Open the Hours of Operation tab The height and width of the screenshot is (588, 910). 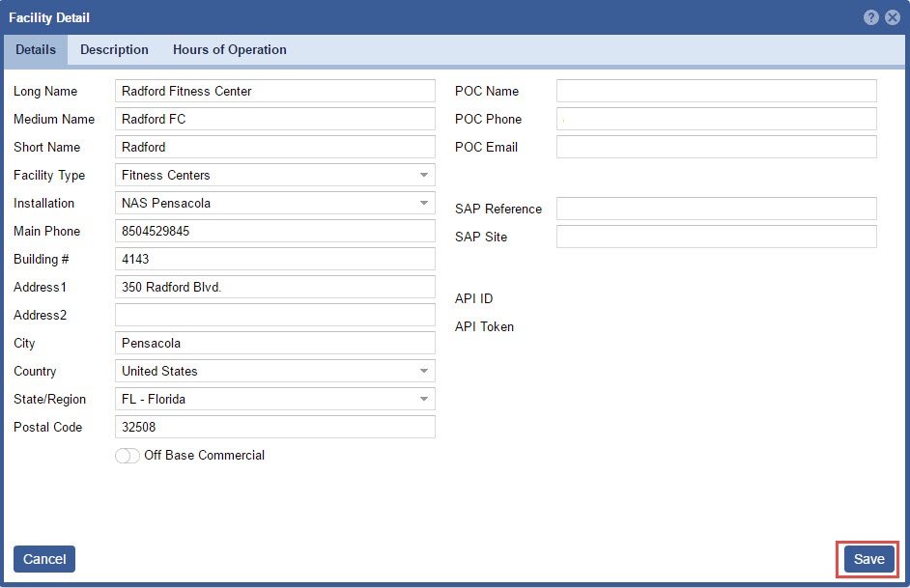click(229, 50)
